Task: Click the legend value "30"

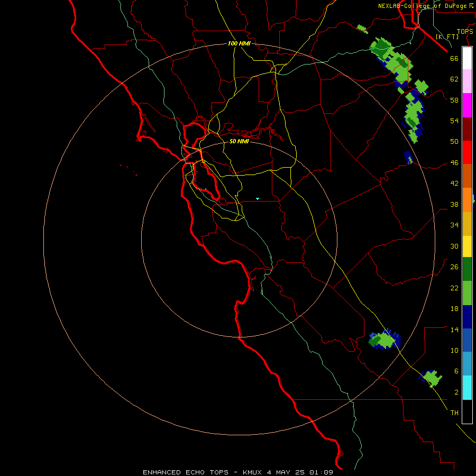Action: click(454, 246)
